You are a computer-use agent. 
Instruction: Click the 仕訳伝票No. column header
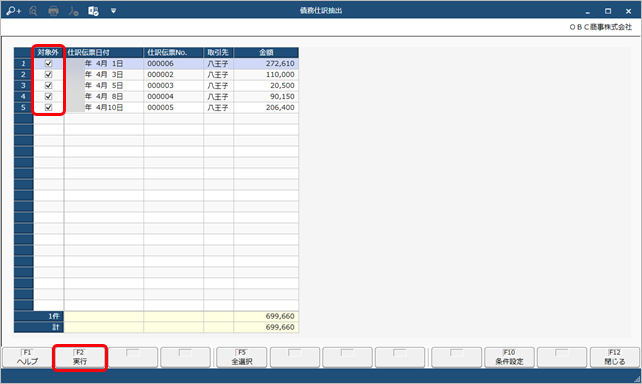(x=173, y=52)
